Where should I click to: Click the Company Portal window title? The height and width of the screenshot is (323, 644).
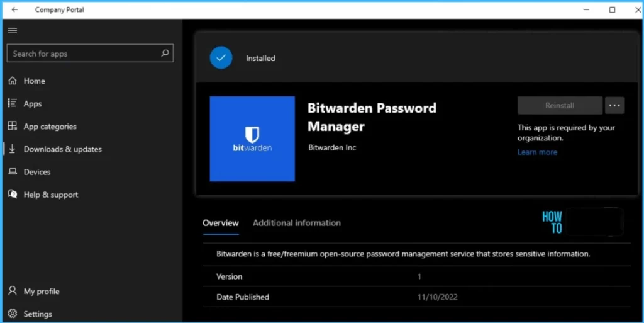[x=60, y=9]
